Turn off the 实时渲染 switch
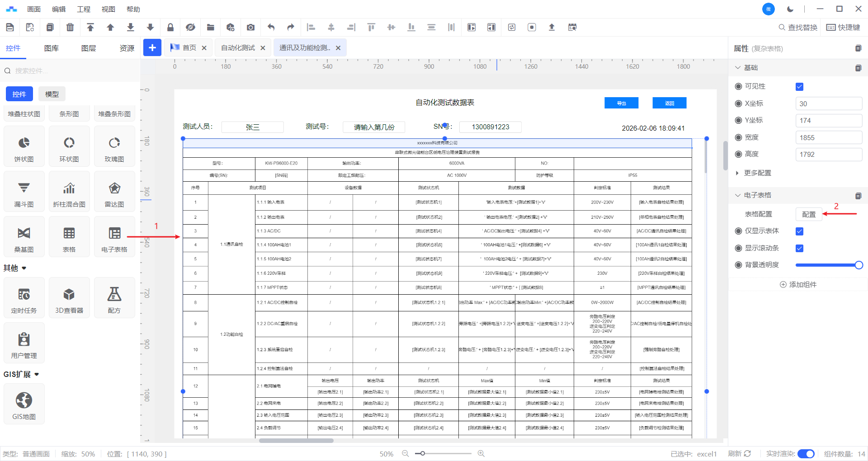Screen dimensions: 868x461 [806, 454]
